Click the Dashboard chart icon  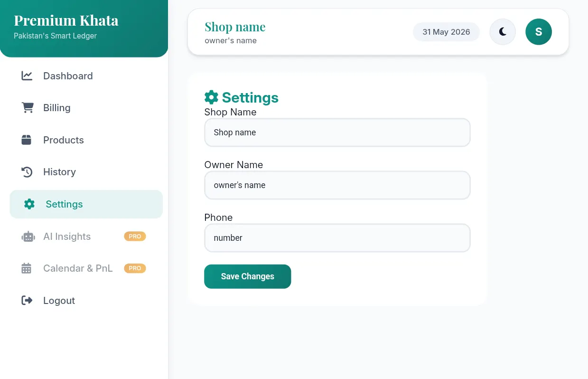tap(27, 76)
